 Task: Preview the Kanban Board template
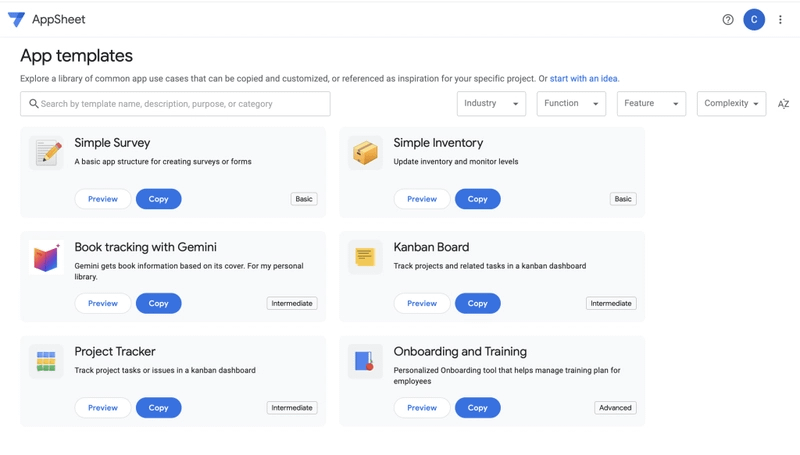click(422, 304)
